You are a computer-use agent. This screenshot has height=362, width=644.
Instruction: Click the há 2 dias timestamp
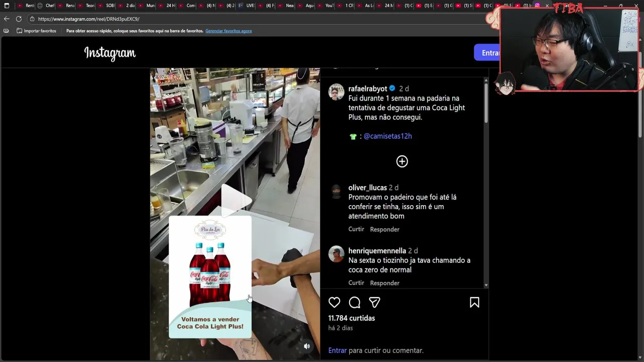click(341, 328)
